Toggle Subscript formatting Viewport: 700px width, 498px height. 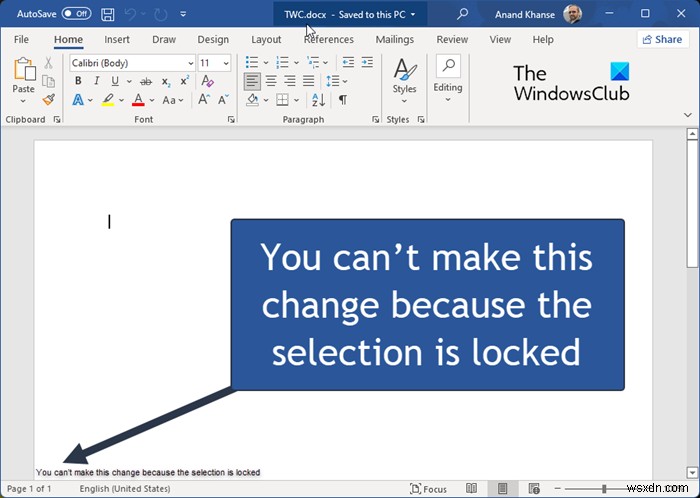click(x=166, y=82)
